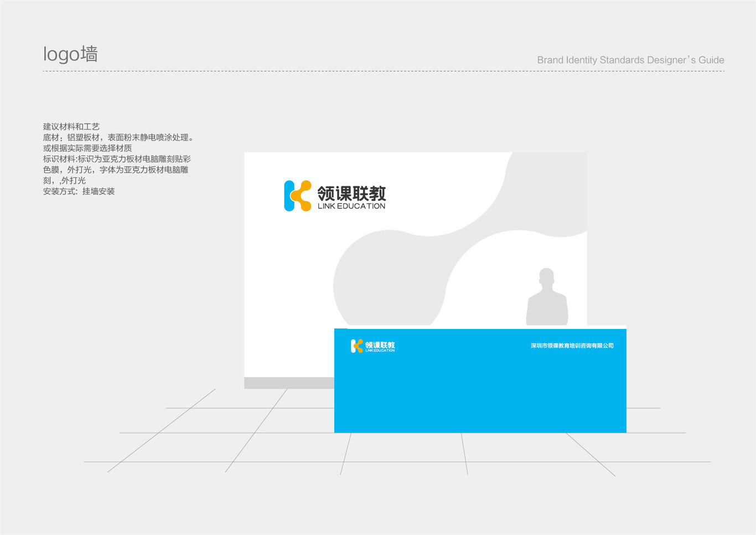This screenshot has height=535, width=756.
Task: Click '深圳市领课教育培训咨询有限公司' on the desk
Action: [x=572, y=346]
